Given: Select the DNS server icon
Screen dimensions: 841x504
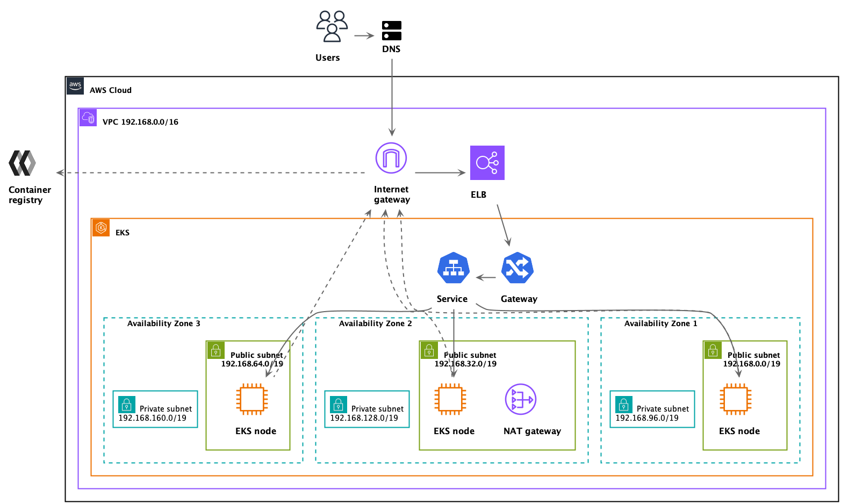Looking at the screenshot, I should pos(392,31).
